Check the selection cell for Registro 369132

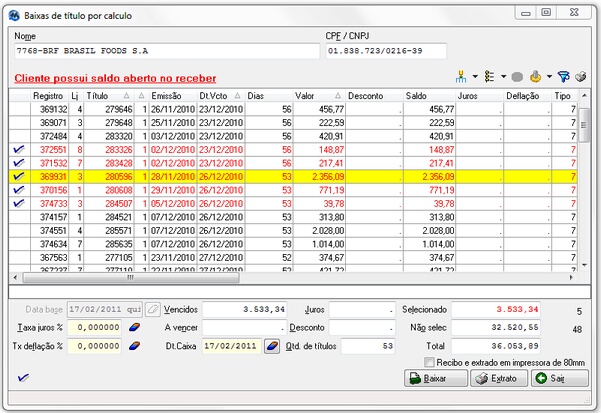tap(20, 110)
